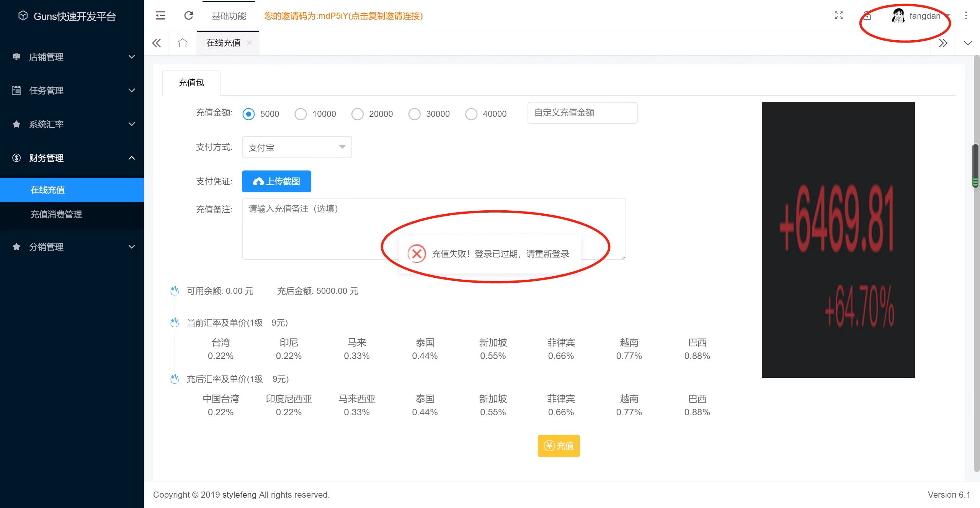Open the 充值消费管理 sidebar item
The height and width of the screenshot is (508, 980).
point(72,214)
